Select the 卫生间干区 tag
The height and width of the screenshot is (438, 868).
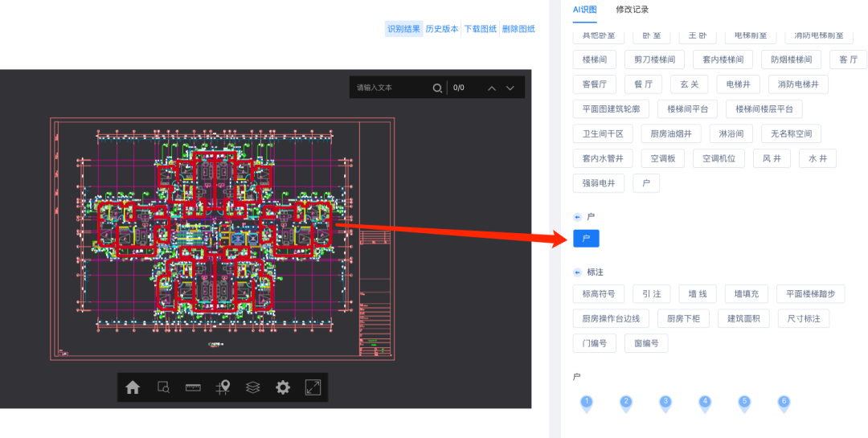(x=603, y=133)
